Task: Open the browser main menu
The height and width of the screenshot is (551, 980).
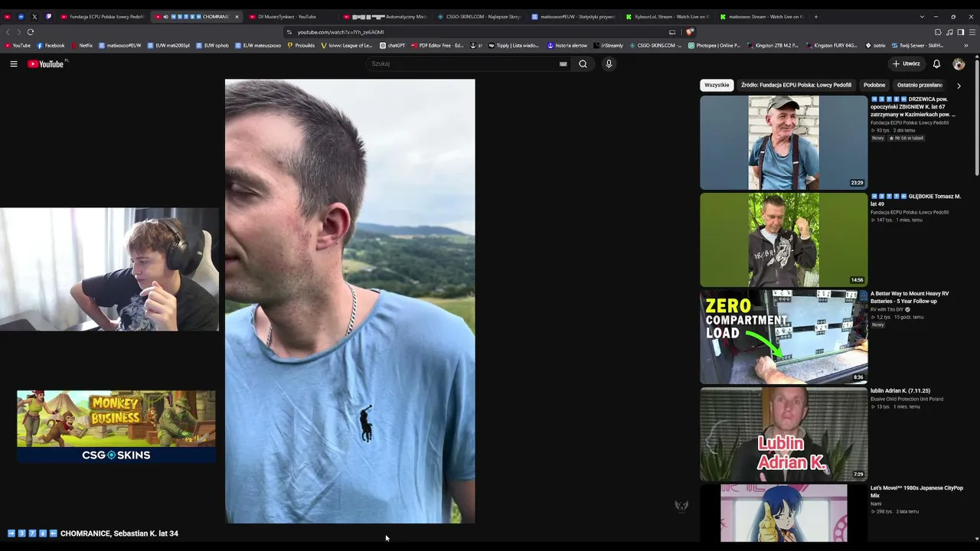Action: pyautogui.click(x=972, y=32)
